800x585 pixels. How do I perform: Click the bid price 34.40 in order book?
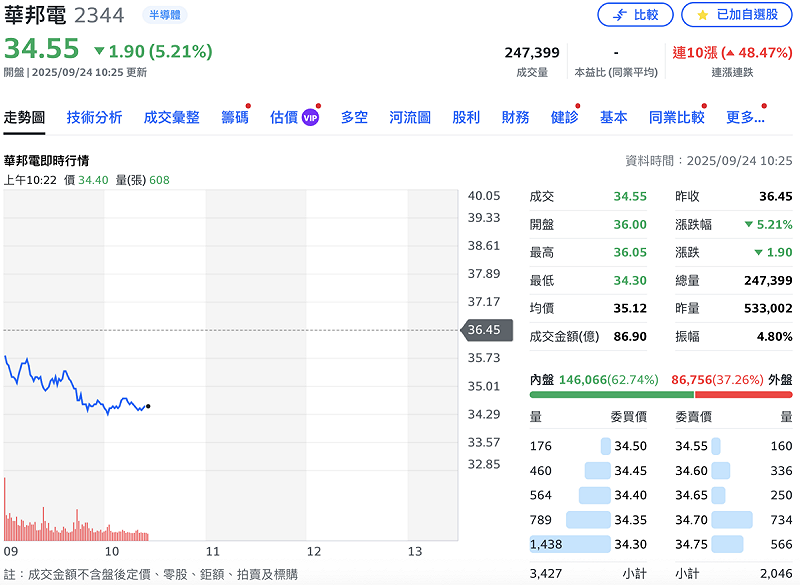tap(630, 495)
